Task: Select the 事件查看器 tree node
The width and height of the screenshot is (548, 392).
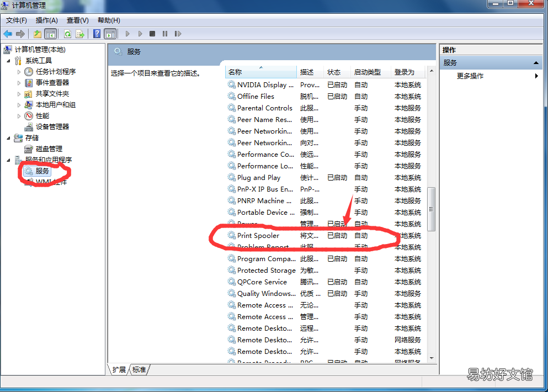Action: click(x=52, y=83)
